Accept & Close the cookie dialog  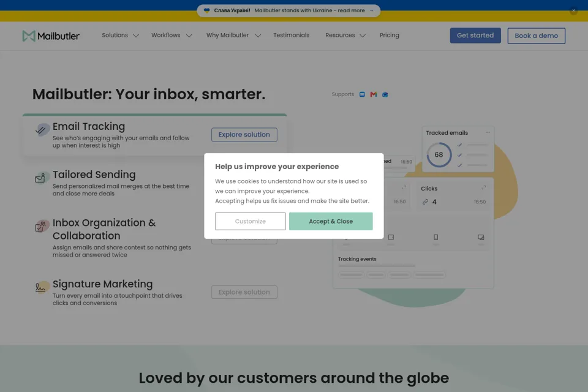click(331, 221)
